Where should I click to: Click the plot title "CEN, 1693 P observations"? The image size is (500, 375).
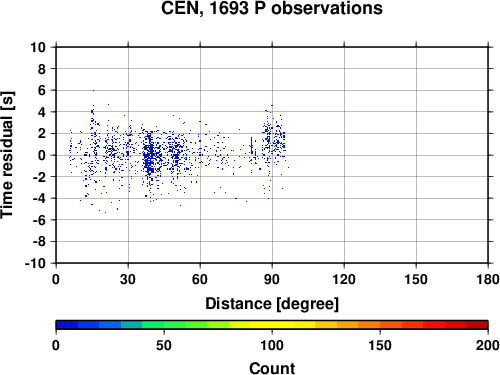(x=272, y=8)
